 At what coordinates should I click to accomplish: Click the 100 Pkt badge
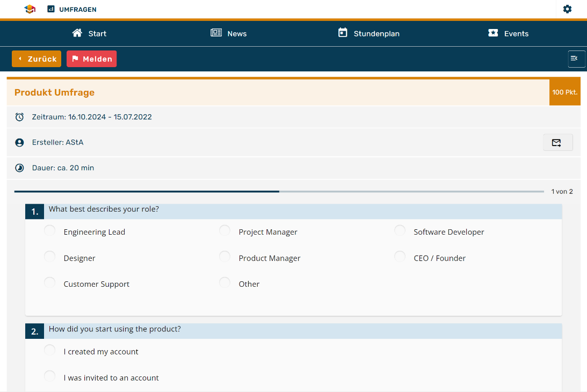(x=564, y=92)
